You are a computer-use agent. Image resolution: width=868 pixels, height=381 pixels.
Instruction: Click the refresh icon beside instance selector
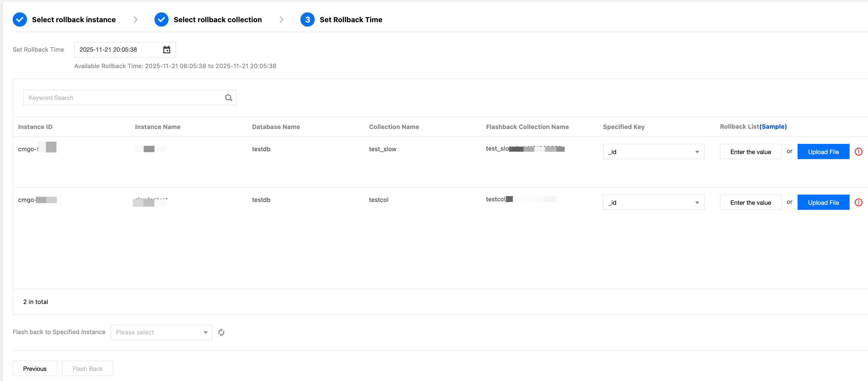[x=221, y=333]
